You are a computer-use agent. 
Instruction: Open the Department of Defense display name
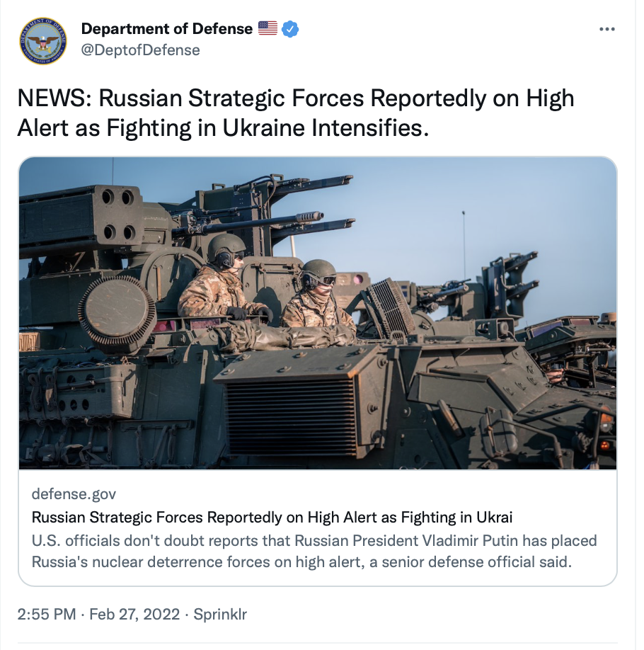coord(166,28)
